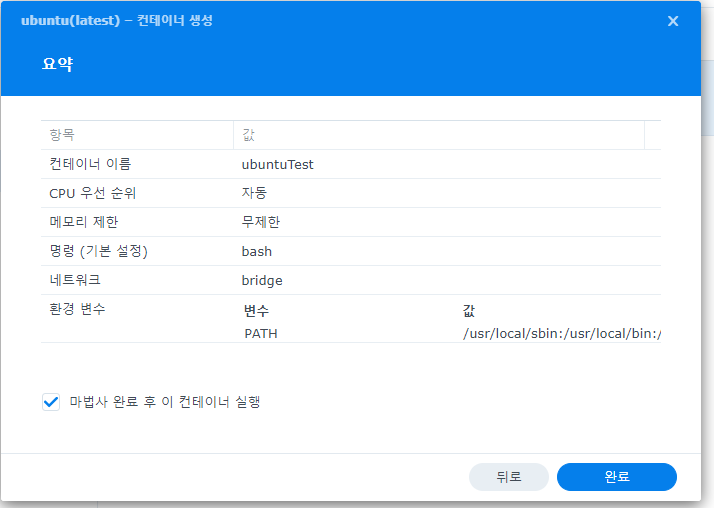Click the top 값 column header
The image size is (714, 508).
click(439, 135)
